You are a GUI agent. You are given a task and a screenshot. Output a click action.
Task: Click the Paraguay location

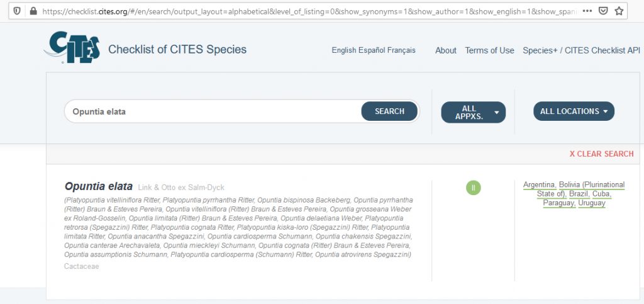(x=559, y=203)
